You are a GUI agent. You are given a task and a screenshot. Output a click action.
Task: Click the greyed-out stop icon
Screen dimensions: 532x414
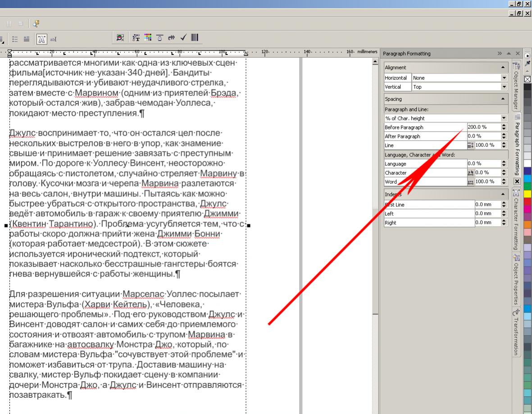coord(21,24)
